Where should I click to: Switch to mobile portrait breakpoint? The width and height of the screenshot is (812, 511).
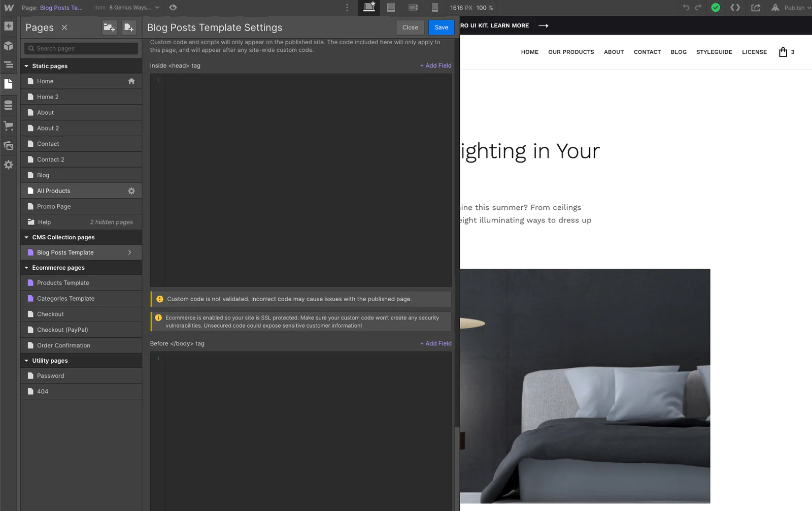coord(435,8)
